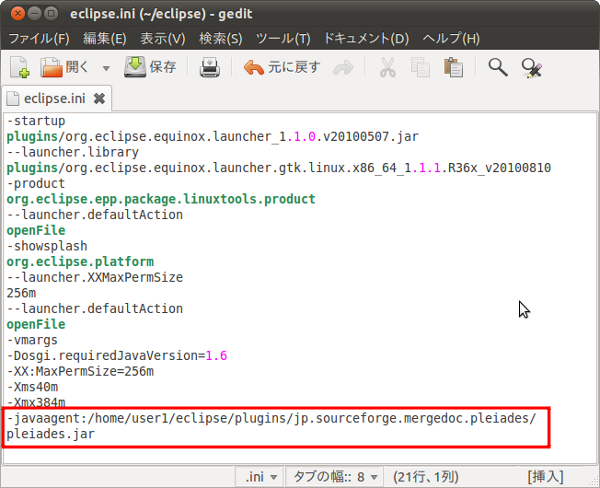The width and height of the screenshot is (600, 488).
Task: Copy selection with copy icon
Action: tap(420, 67)
